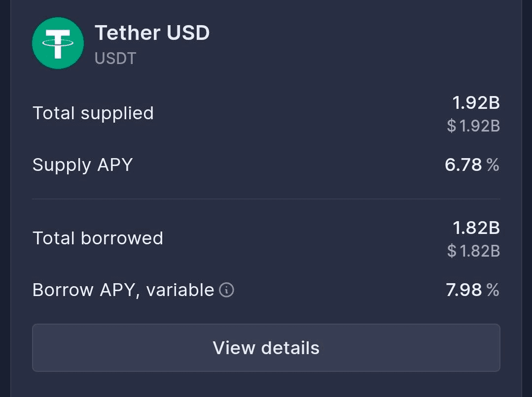
Task: Click the green Tether logo icon
Action: [x=58, y=43]
